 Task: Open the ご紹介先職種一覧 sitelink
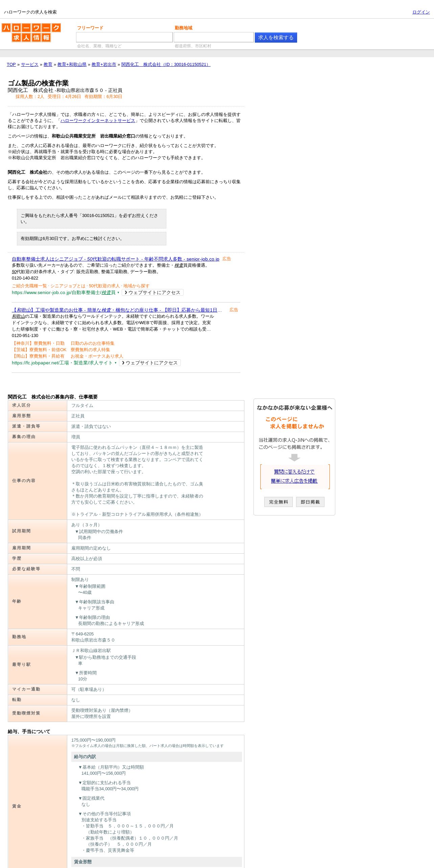tap(29, 286)
